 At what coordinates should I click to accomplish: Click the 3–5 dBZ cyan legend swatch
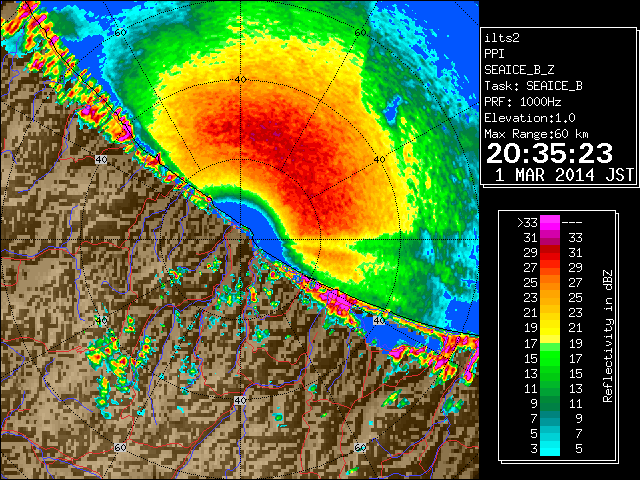(x=550, y=448)
